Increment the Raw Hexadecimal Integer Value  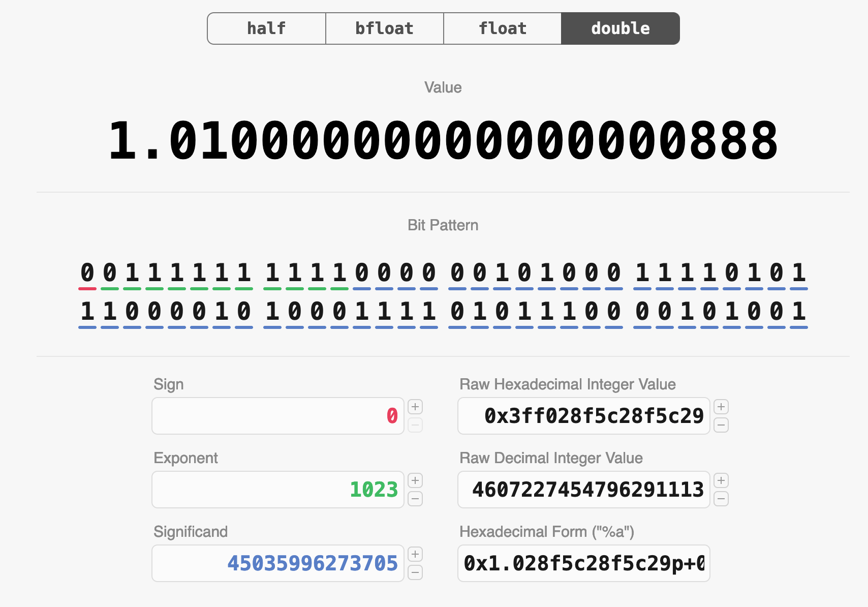721,406
